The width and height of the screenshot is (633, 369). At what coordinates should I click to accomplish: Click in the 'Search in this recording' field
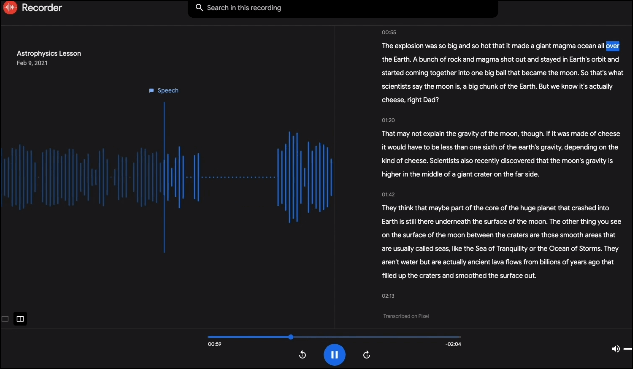[x=343, y=8]
